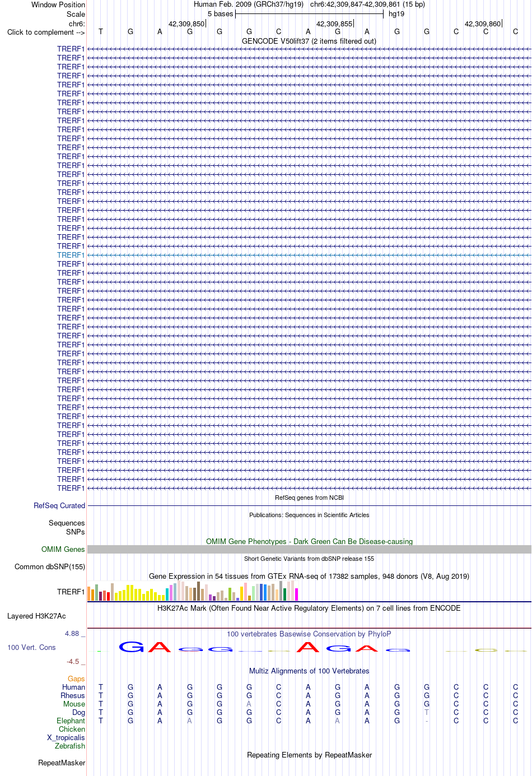Open 'Publications: Sequences in Scientific Articles' title
Screen dimensions: 532x776
[x=309, y=515]
